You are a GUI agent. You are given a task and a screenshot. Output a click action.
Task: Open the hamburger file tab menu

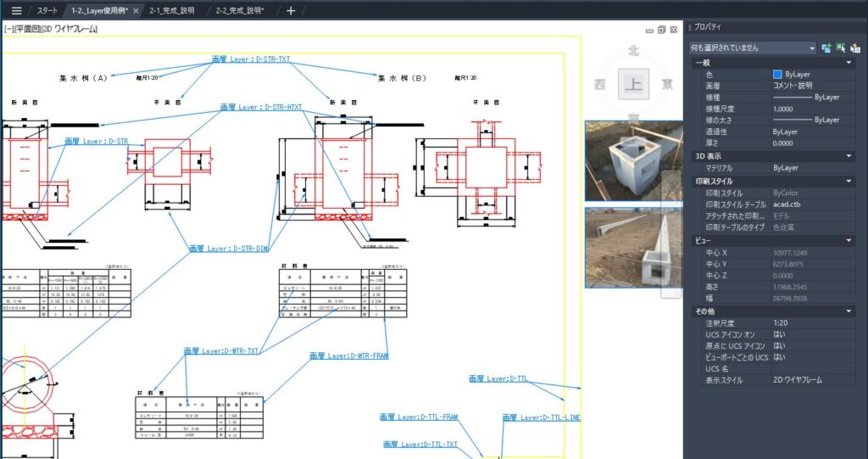[16, 10]
